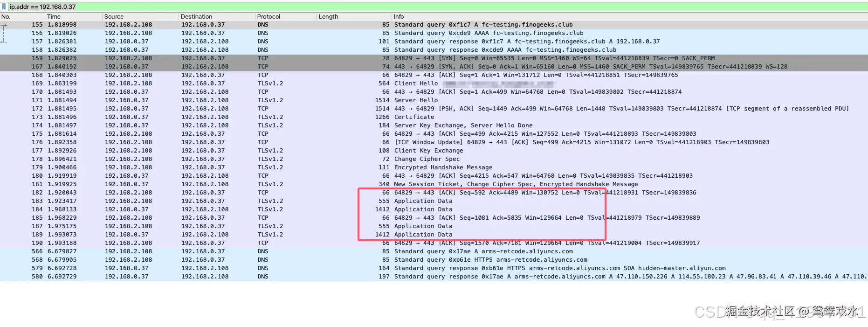Sort by the Length column header
Viewport: 868px width, 327px height.
354,16
